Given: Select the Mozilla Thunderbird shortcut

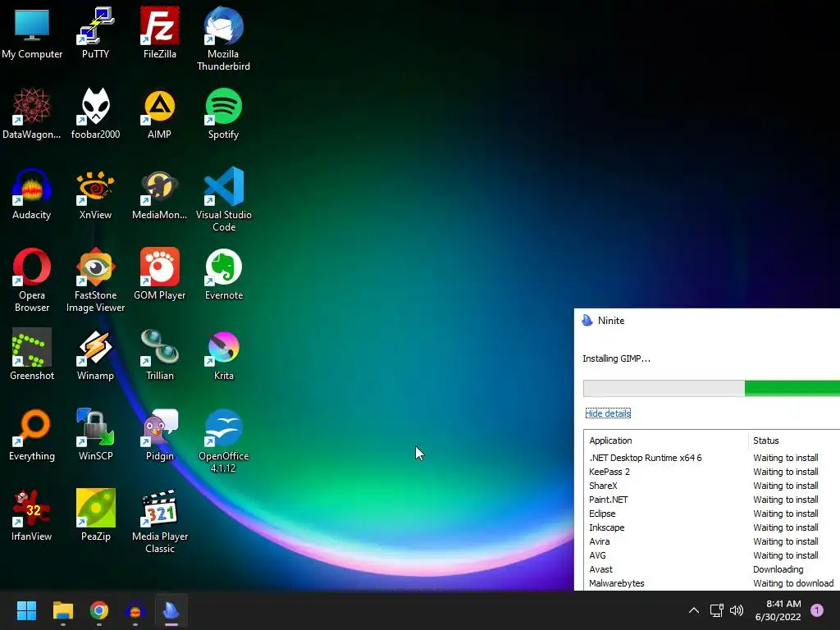Looking at the screenshot, I should click(x=223, y=39).
